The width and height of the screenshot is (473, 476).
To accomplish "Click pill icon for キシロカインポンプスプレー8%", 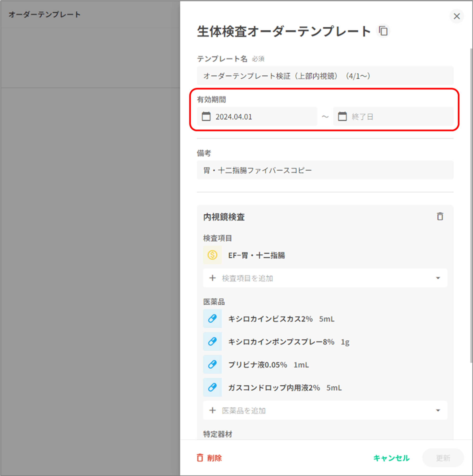I will click(x=212, y=341).
